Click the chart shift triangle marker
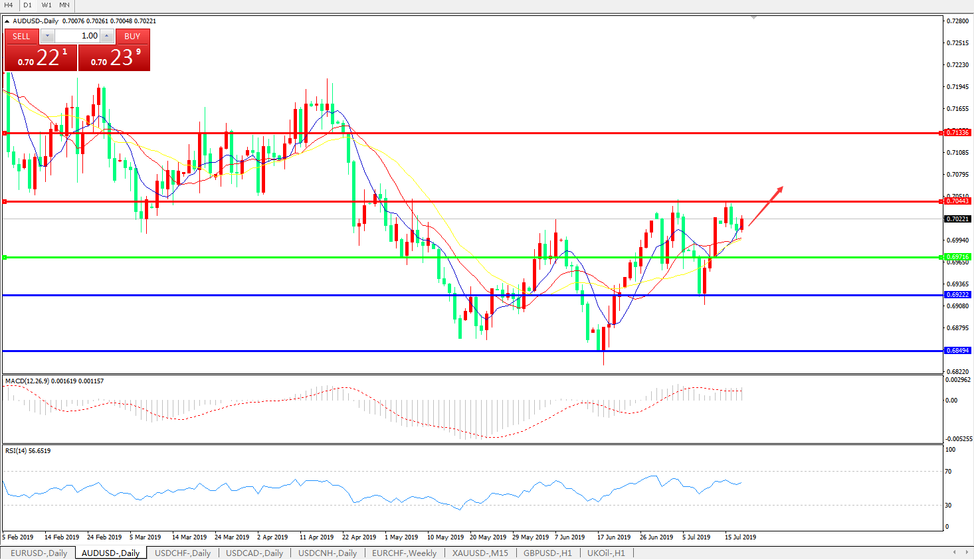Image resolution: width=974 pixels, height=560 pixels. [x=753, y=17]
